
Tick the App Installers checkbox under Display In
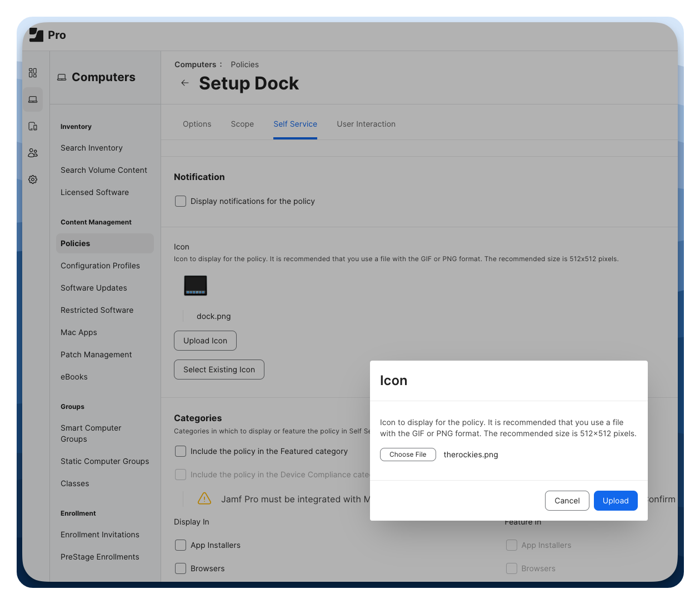click(181, 545)
